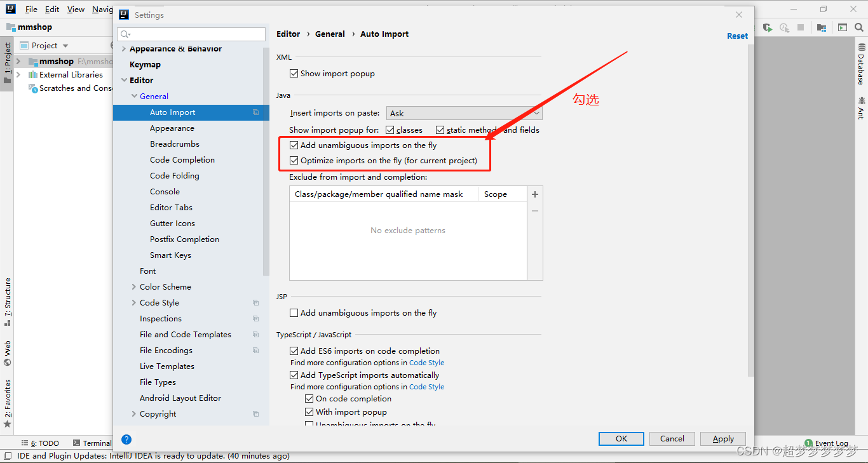
Task: Click the Cancel button
Action: (672, 439)
